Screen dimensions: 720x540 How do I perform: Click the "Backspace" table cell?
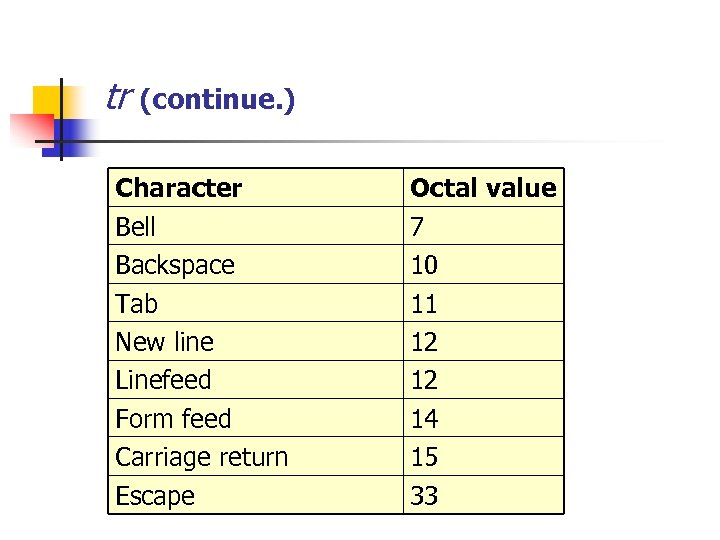(x=175, y=265)
